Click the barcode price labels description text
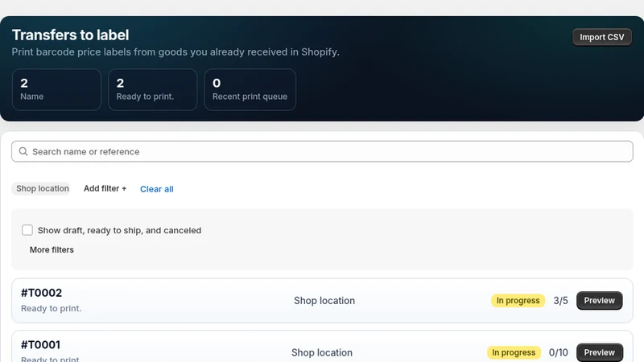The height and width of the screenshot is (362, 644). click(x=175, y=52)
